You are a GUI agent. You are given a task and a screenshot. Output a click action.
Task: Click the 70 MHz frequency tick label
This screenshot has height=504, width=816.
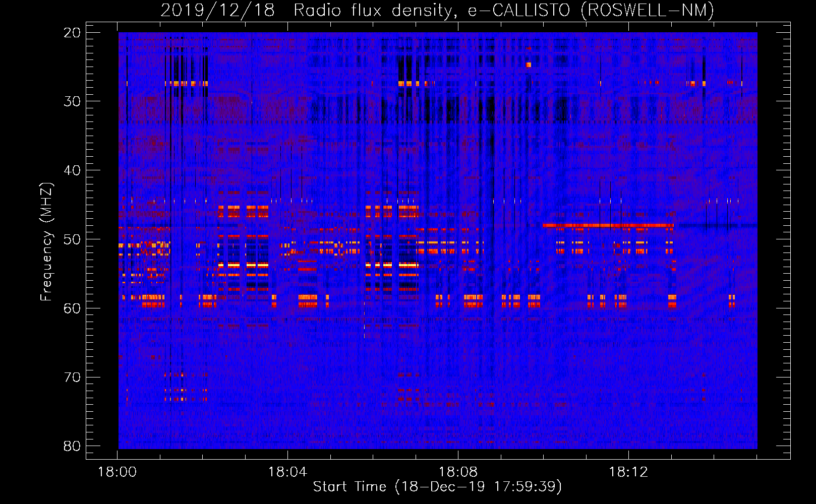click(x=73, y=377)
